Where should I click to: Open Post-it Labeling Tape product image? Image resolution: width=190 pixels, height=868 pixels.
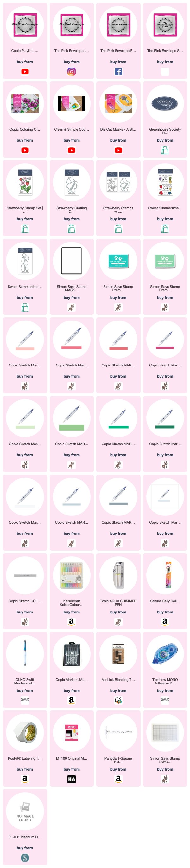click(x=25, y=732)
